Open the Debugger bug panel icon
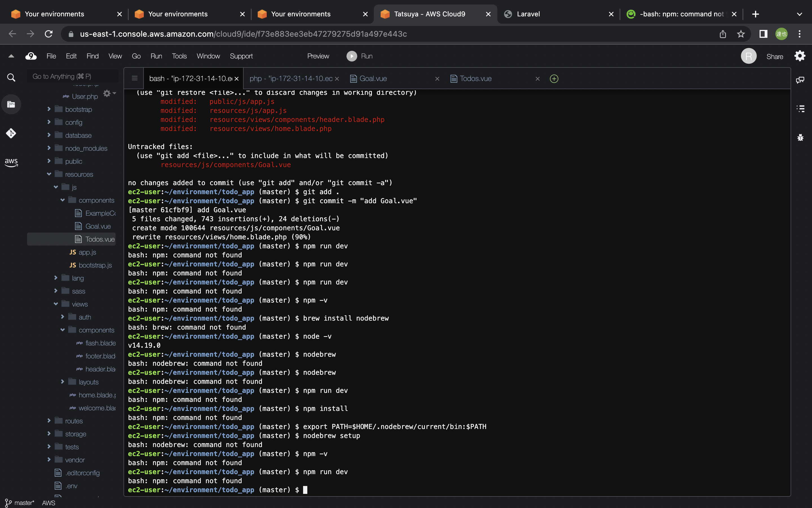812x508 pixels. click(800, 137)
